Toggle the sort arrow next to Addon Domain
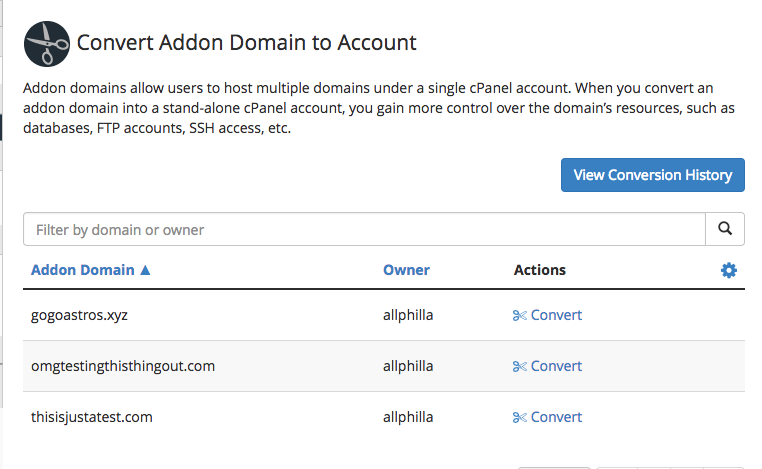This screenshot has height=469, width=762. pos(145,270)
